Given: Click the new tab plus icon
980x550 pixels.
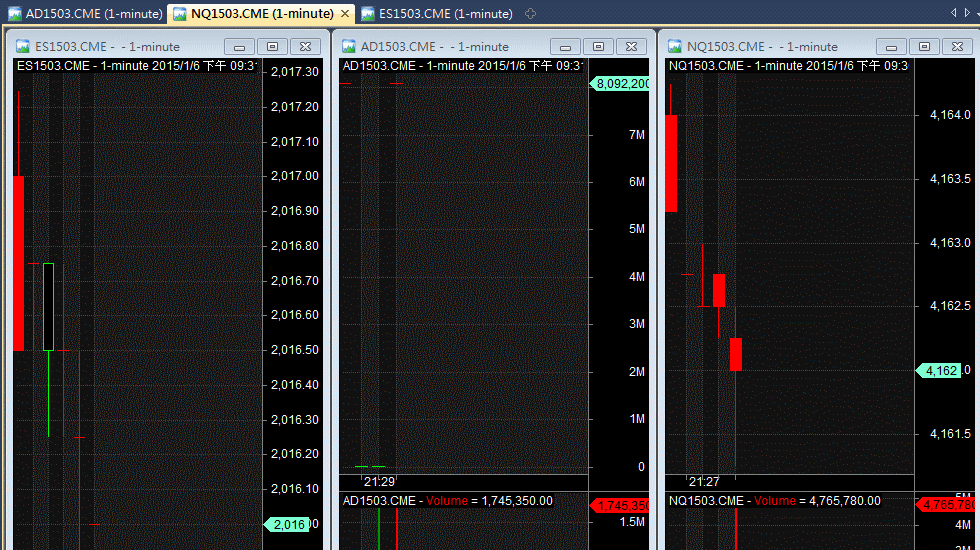Looking at the screenshot, I should (531, 14).
